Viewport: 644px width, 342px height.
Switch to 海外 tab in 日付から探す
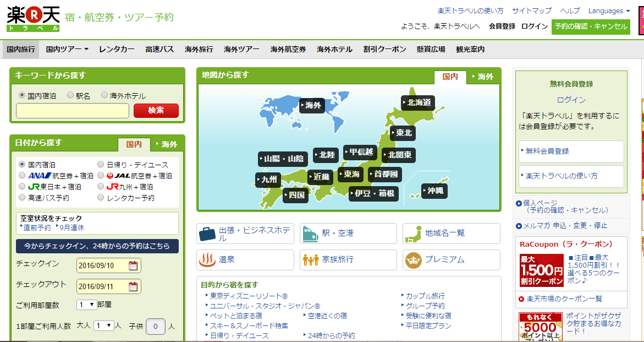(x=168, y=144)
